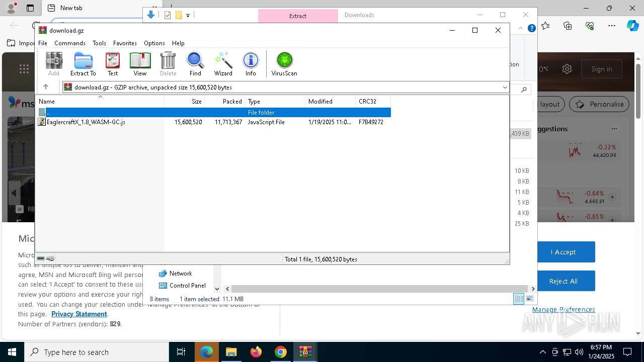Open Microsoft Edge from taskbar
Screen dimensions: 644x362
point(207,352)
